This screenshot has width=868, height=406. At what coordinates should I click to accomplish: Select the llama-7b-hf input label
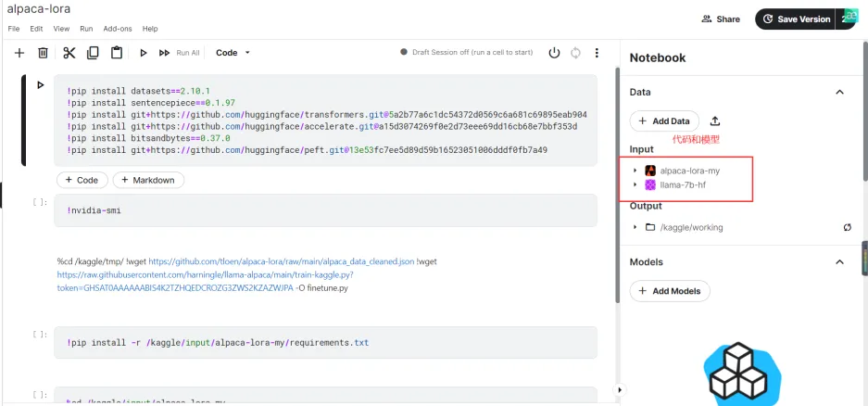[683, 185]
